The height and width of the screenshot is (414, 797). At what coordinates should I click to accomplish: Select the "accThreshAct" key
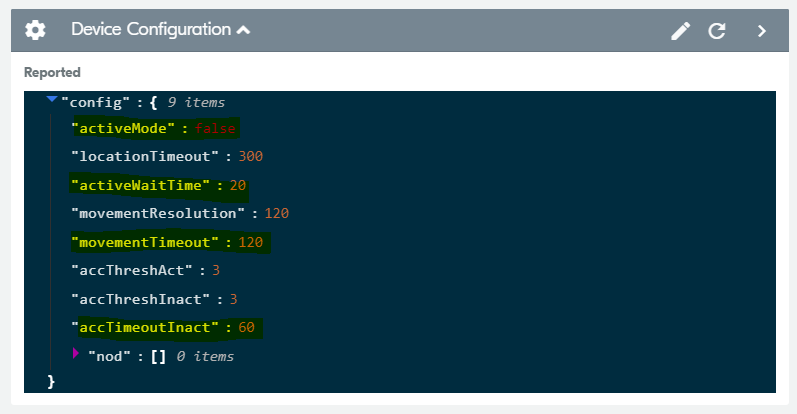coord(132,270)
